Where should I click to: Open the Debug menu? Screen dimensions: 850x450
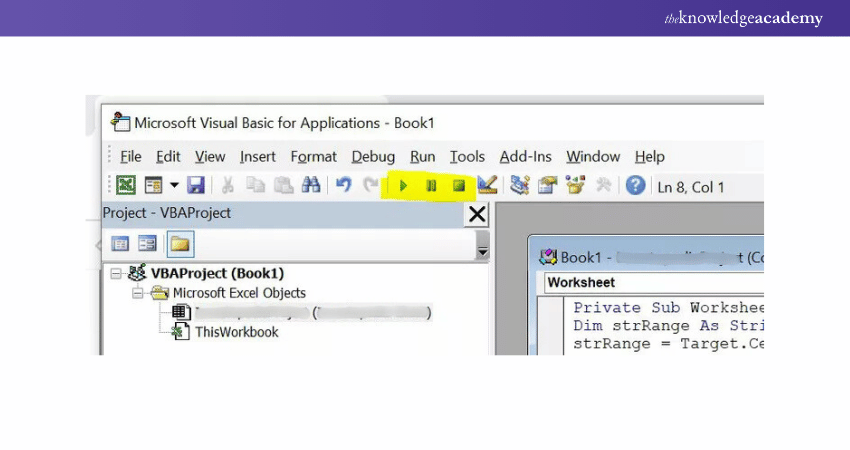373,157
